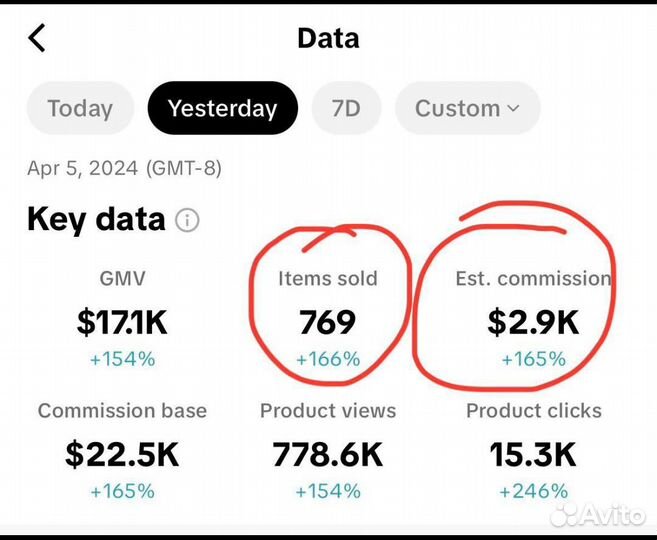Select Product views 778.6K card
The height and width of the screenshot is (540, 657).
coord(328,454)
